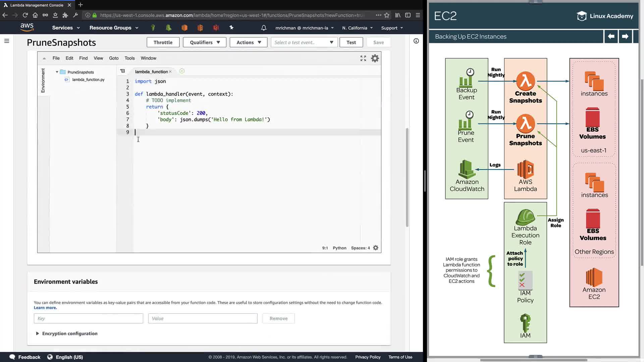Click the environment variable Key field
Viewport: 644px width, 362px height.
click(88, 318)
